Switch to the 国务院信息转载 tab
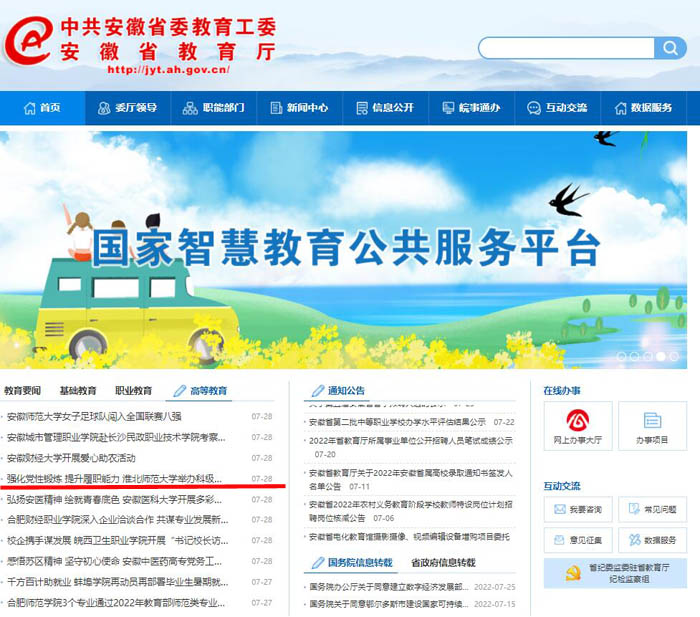 click(352, 563)
